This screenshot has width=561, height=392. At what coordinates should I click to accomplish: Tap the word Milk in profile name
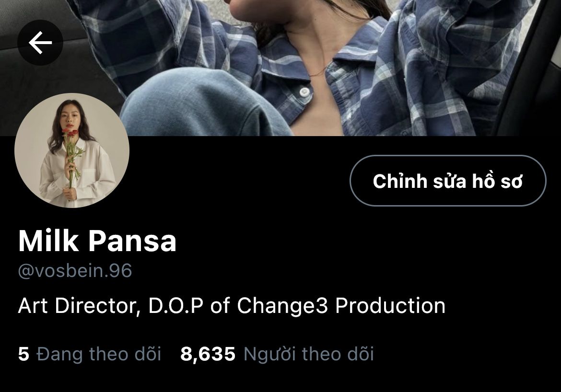tap(48, 241)
